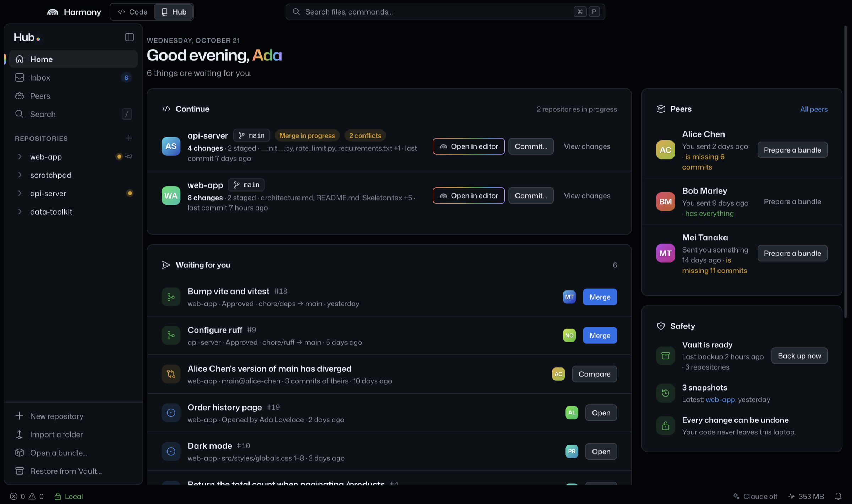The height and width of the screenshot is (504, 852).
Task: Expand the api-server repository tree
Action: tap(20, 193)
